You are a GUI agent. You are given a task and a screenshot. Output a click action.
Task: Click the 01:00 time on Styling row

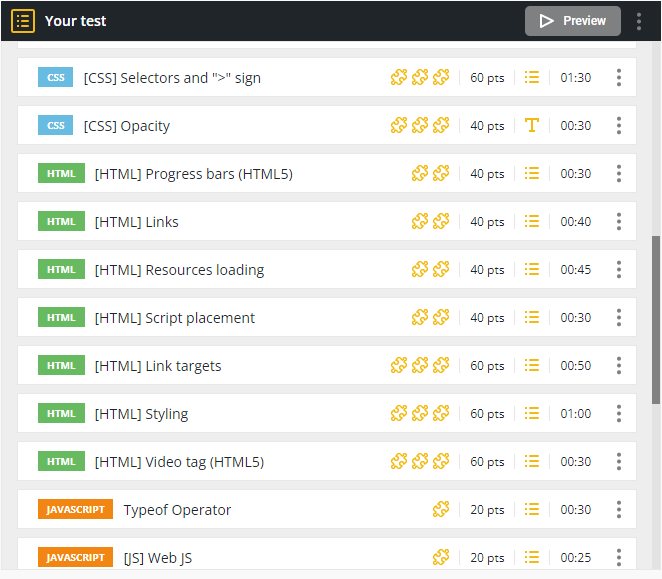575,414
